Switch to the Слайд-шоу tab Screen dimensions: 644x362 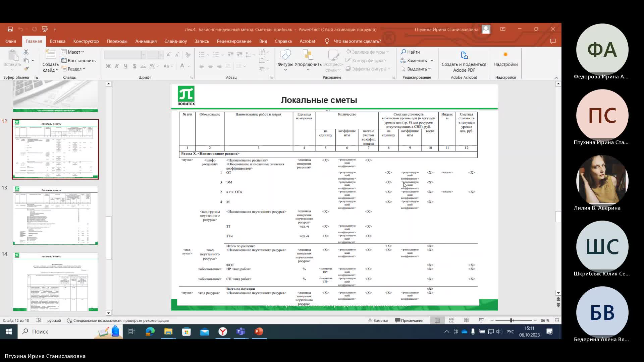coord(176,41)
